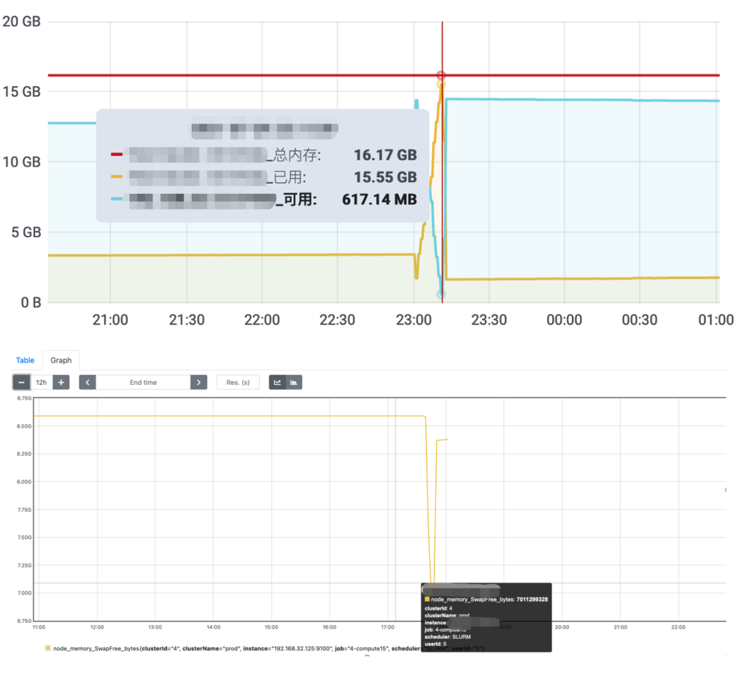The image size is (747, 700).
Task: Select the Graph tab
Action: (x=61, y=360)
